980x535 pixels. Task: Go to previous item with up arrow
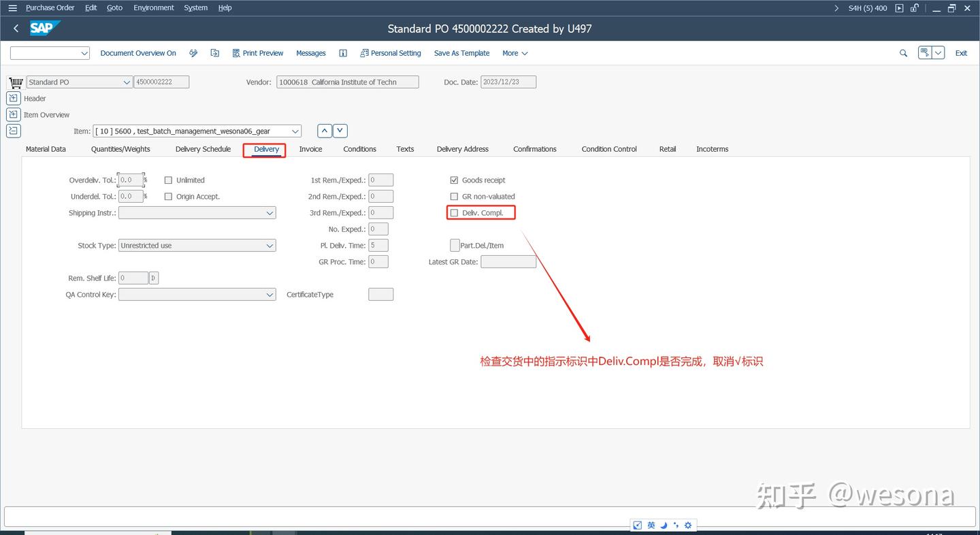point(325,131)
